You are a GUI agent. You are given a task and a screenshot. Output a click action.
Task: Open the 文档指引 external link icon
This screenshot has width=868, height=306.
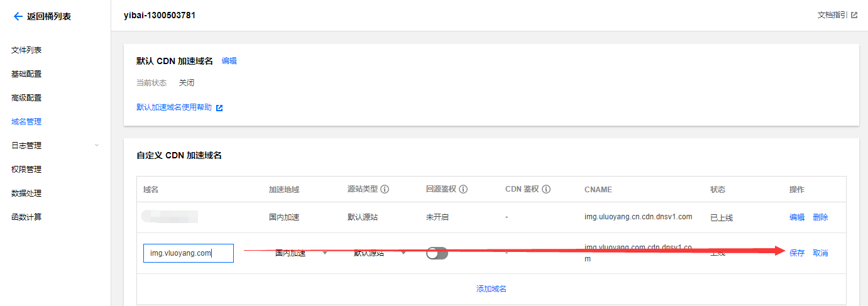[x=854, y=15]
